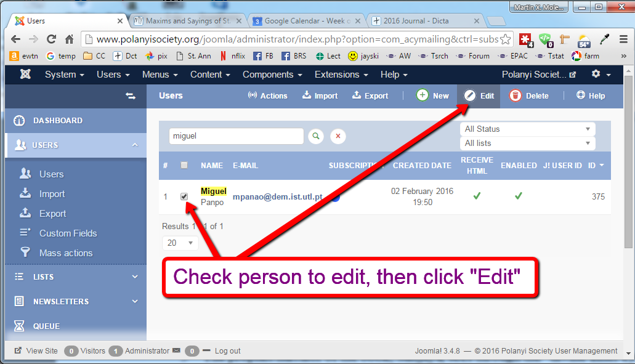
Task: Click the Delete trash icon
Action: 516,95
